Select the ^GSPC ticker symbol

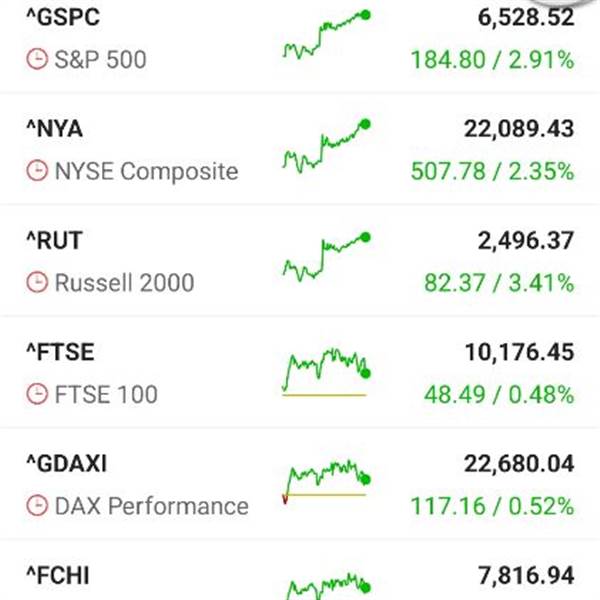62,17
